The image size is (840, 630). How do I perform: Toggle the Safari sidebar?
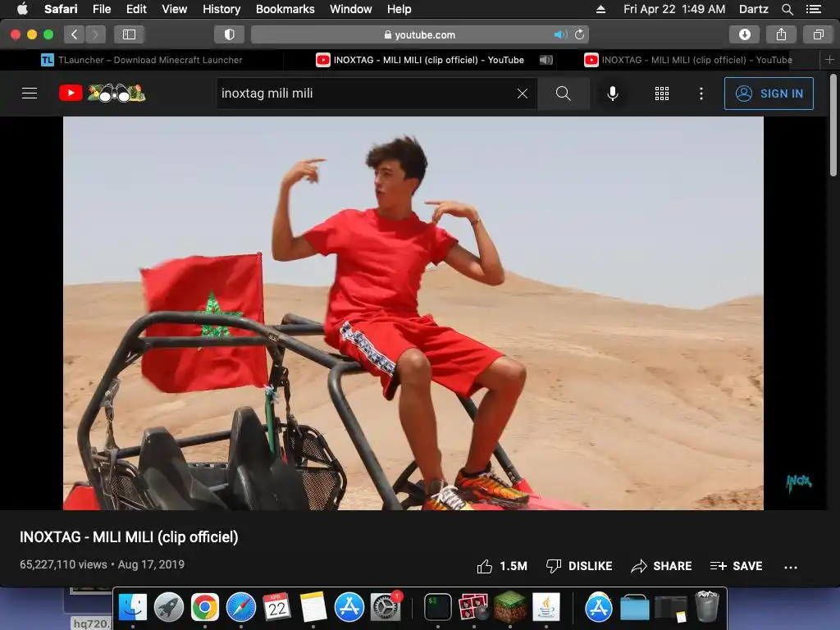129,34
